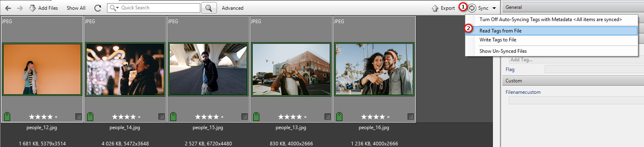The height and width of the screenshot is (147, 644).
Task: Tick the checkbox on people_12.jpg thumbnail
Action: [79, 117]
